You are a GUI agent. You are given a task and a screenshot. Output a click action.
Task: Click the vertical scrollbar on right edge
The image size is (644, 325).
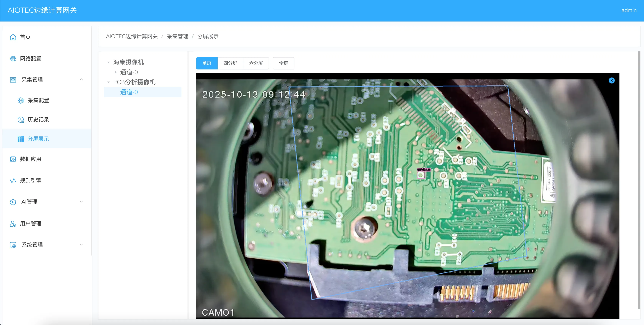click(x=639, y=180)
